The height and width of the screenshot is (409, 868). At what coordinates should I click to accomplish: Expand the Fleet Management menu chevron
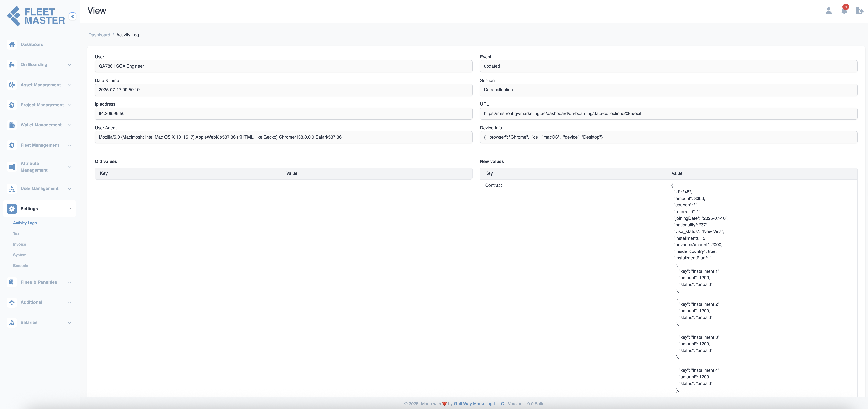coord(69,145)
